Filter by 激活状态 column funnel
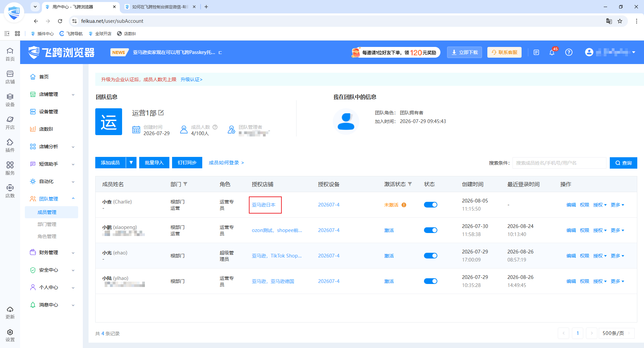Viewport: 644px width, 348px height. click(x=410, y=184)
